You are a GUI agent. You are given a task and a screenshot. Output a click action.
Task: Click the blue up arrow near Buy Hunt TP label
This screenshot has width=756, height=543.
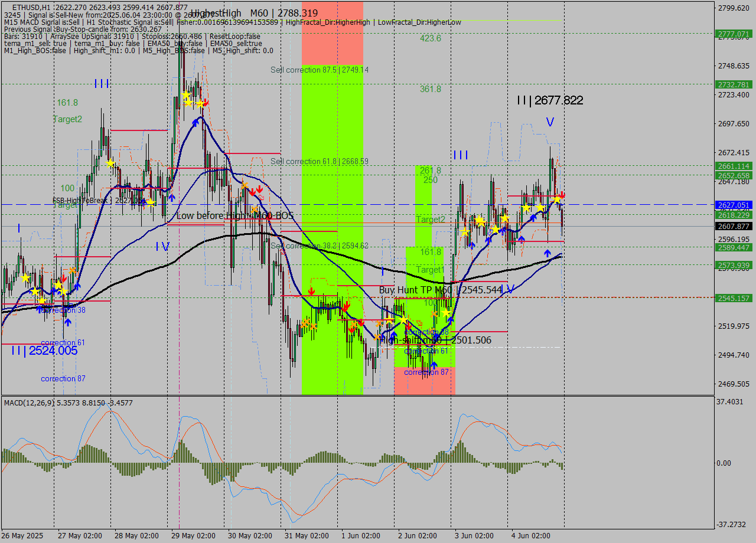pos(450,320)
